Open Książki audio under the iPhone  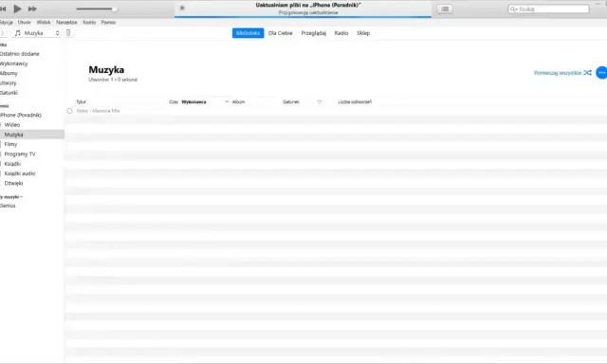(20, 173)
